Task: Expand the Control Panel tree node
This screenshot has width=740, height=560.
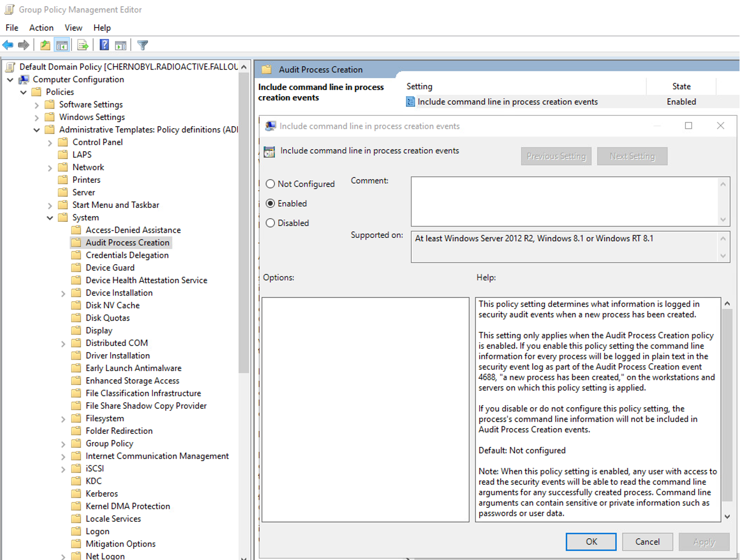Action: click(50, 143)
